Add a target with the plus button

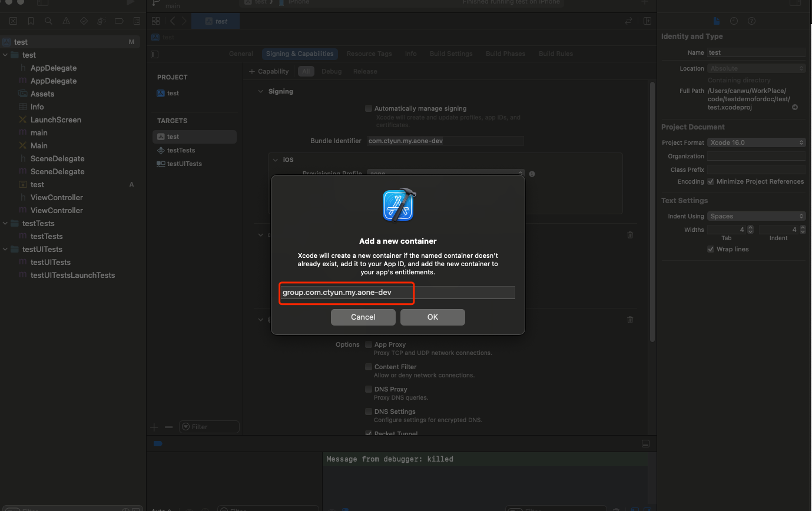click(x=154, y=427)
